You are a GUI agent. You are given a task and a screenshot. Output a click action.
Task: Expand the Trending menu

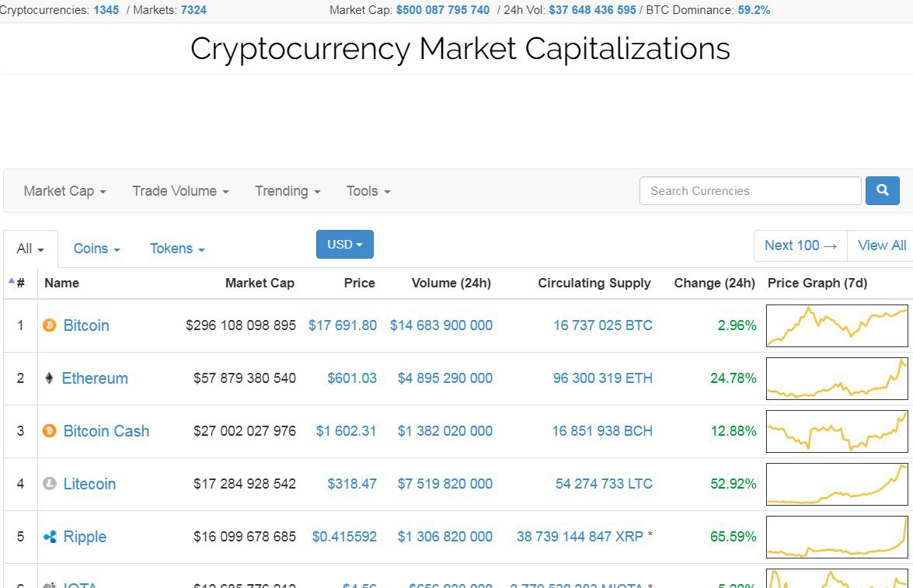pos(287,191)
